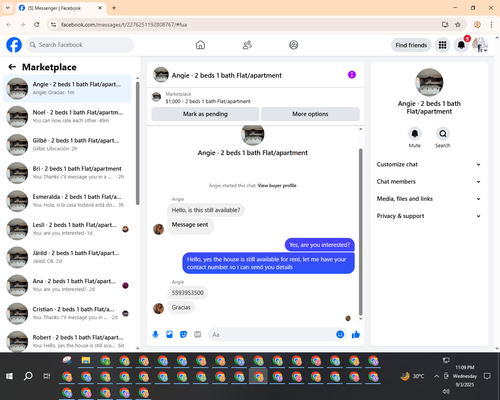500x400 pixels.
Task: Click the phone number message 5593953500
Action: [x=187, y=293]
